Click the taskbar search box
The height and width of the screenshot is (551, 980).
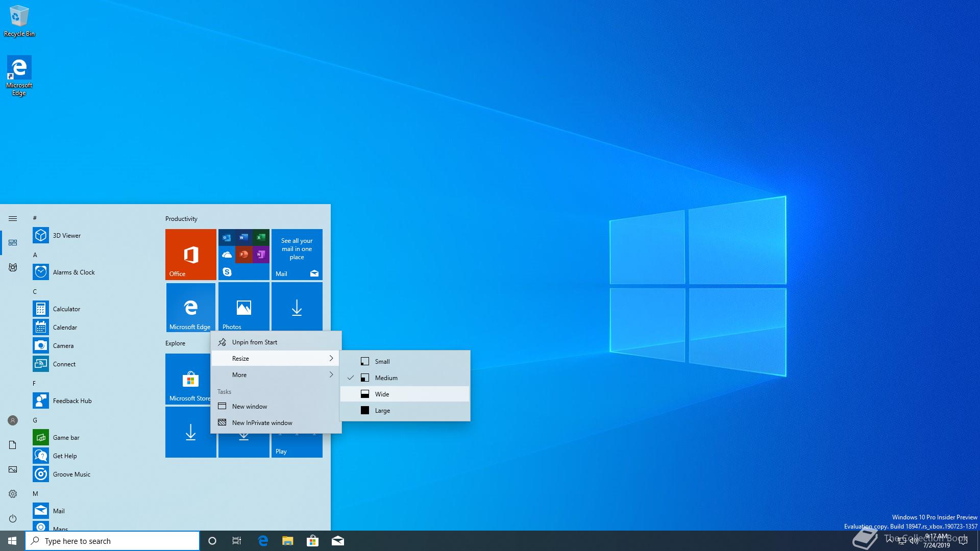(x=112, y=541)
